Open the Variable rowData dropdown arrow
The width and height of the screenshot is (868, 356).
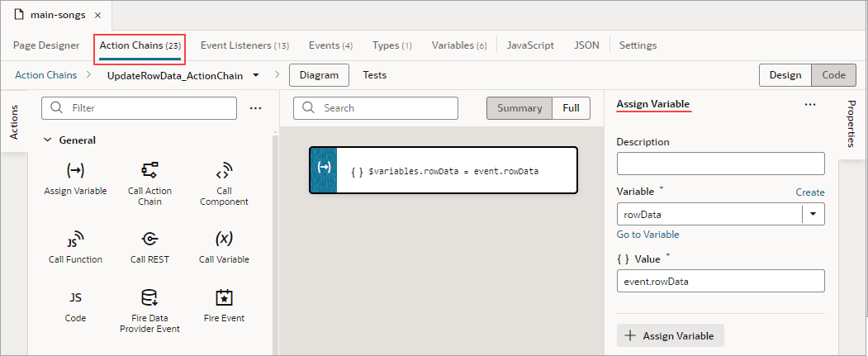[813, 214]
